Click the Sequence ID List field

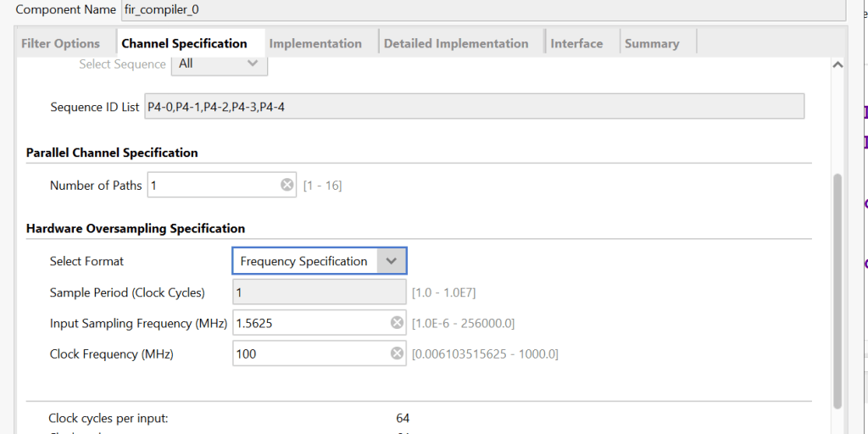tap(473, 107)
